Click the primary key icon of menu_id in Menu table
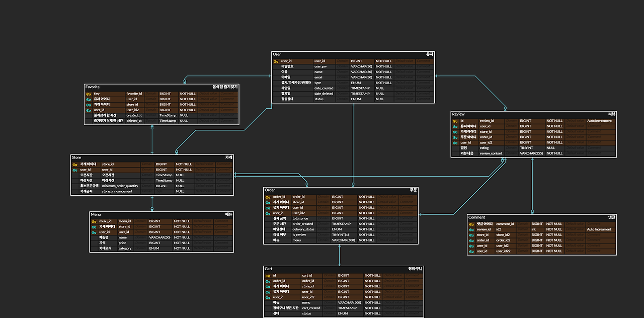The image size is (644, 318). 94,221
